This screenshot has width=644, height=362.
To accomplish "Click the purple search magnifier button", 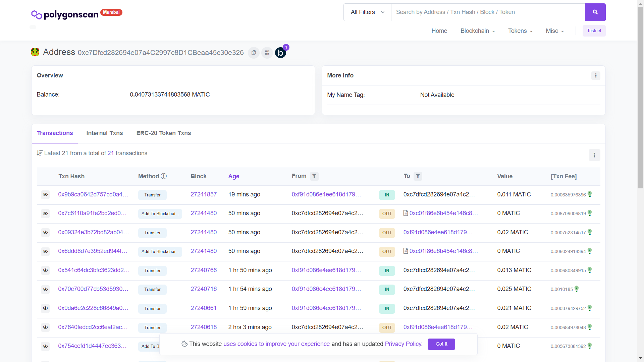I will pos(595,12).
